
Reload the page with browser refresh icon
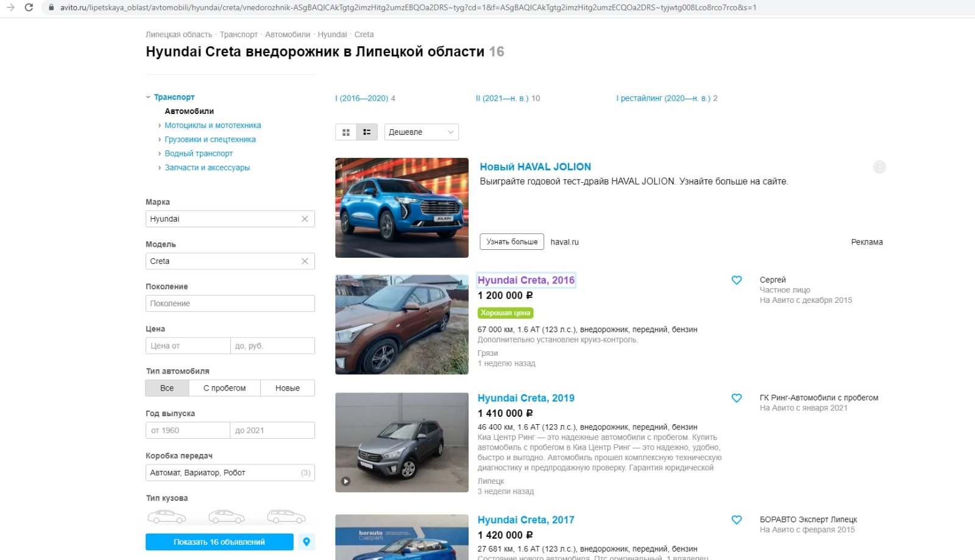[x=29, y=7]
